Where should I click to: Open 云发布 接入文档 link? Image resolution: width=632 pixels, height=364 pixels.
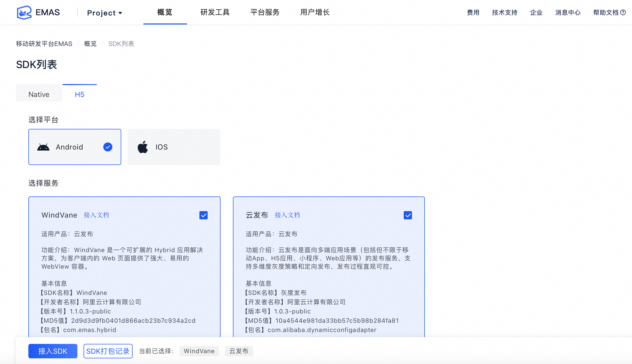287,215
